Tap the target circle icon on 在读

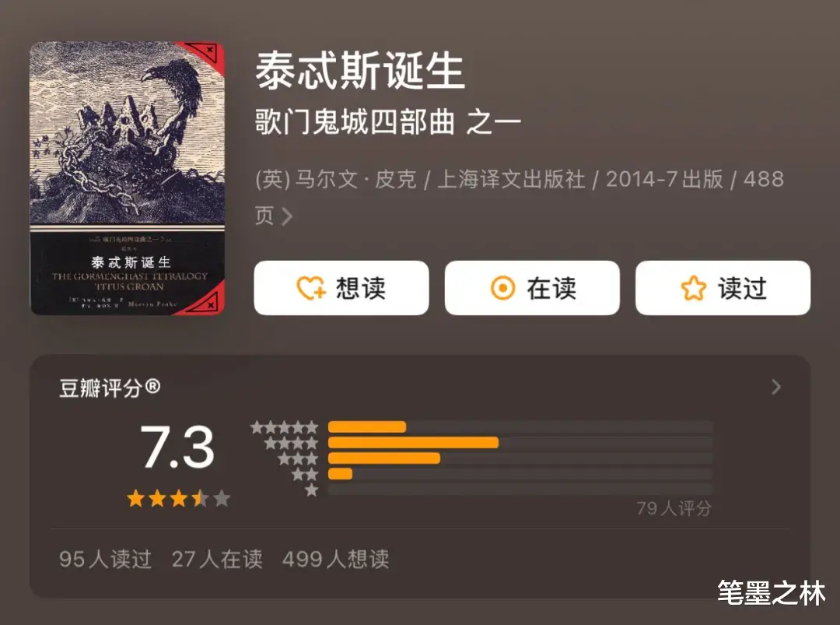click(x=502, y=288)
